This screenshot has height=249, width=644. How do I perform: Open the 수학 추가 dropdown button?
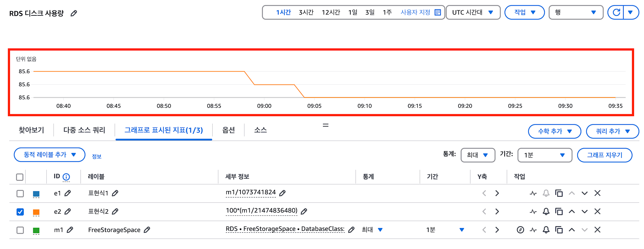point(554,131)
